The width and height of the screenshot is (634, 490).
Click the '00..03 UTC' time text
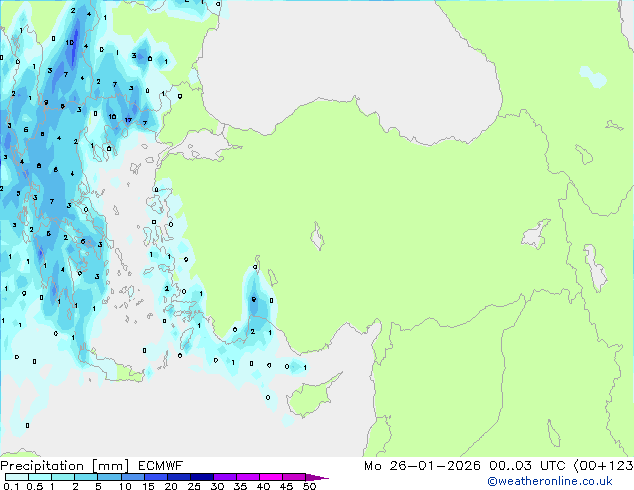click(x=527, y=466)
